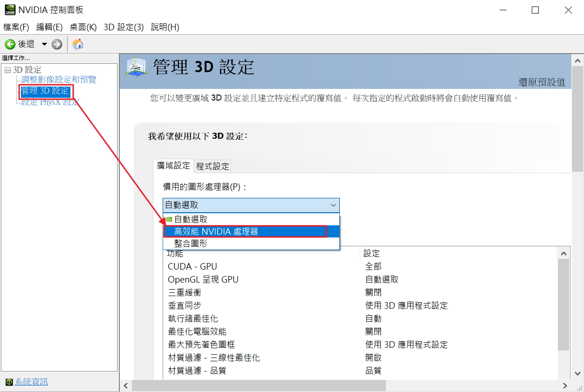Screen dimensions: 584x392
Task: Select 調整影像設定和預覽 in the tree
Action: click(59, 80)
